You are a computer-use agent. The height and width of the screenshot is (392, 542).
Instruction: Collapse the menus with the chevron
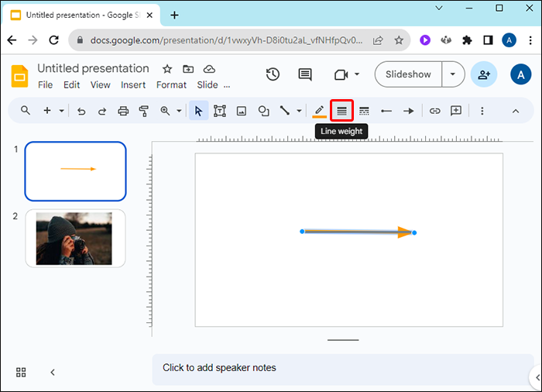516,111
